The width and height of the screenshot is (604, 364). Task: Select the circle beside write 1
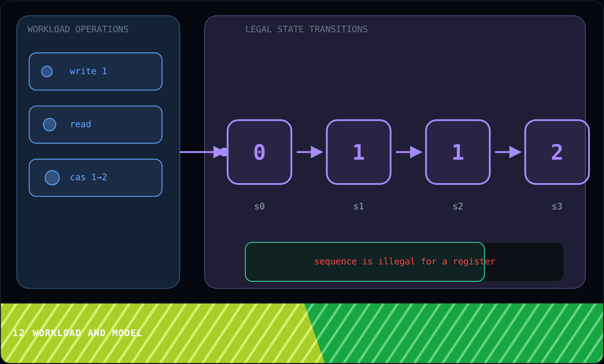(x=47, y=71)
